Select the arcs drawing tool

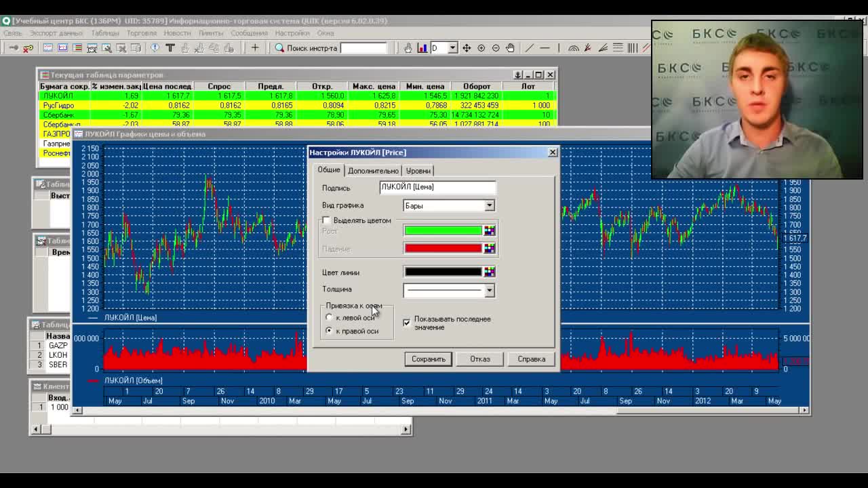(574, 49)
